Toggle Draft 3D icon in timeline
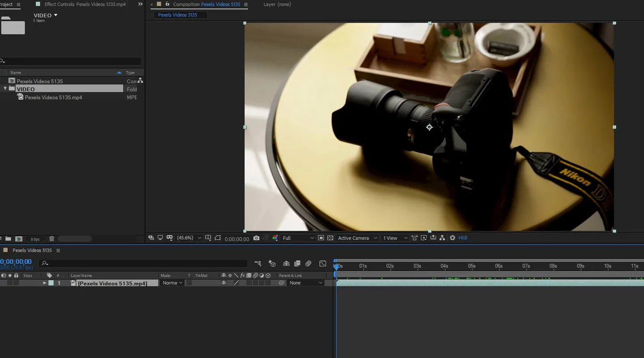Screen dimensions: 644x358 272,264
